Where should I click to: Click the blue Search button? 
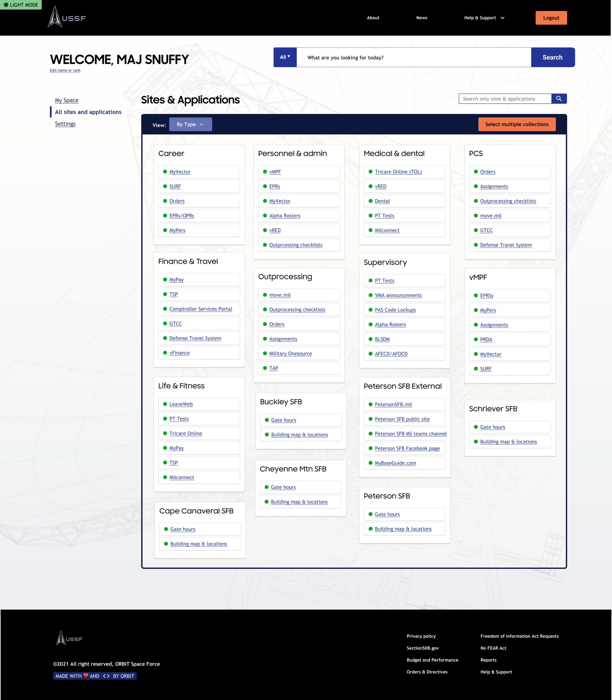[552, 57]
